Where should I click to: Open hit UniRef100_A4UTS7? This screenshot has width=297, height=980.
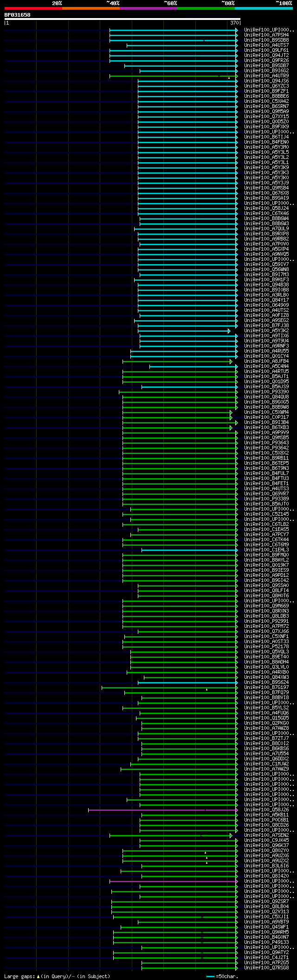(266, 45)
